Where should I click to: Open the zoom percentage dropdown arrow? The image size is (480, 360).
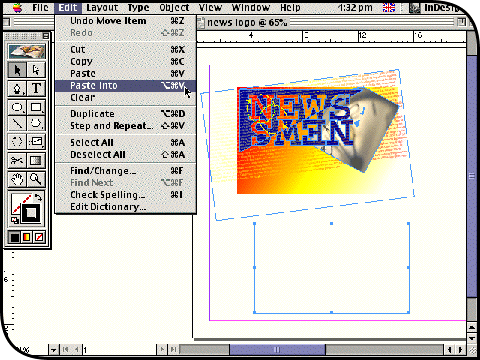pyautogui.click(x=53, y=350)
